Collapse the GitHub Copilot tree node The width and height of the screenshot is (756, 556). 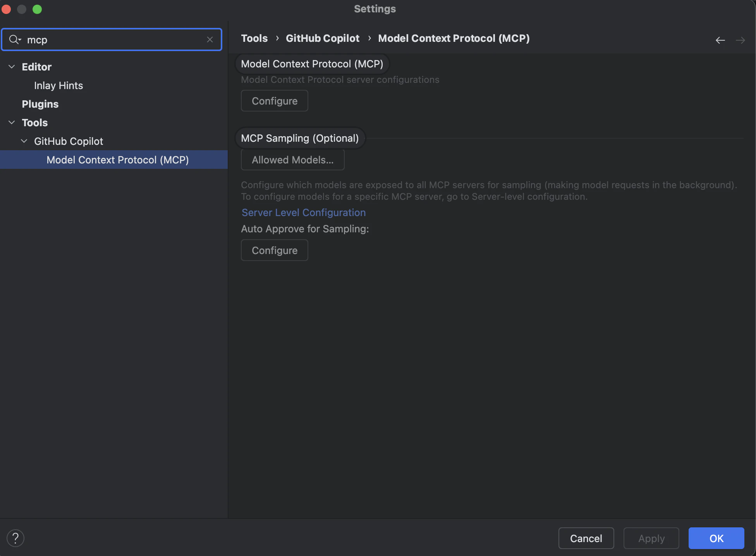point(24,141)
